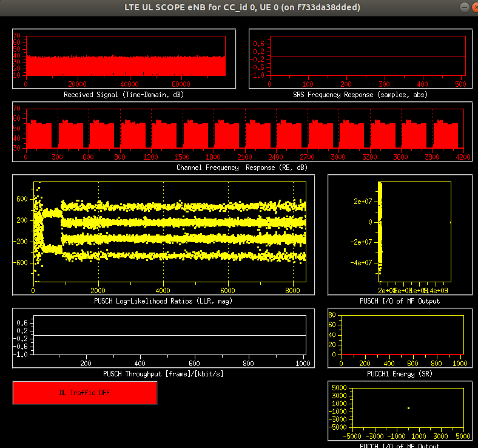Click the 40000 tick label in Received Signal plot

point(129,84)
